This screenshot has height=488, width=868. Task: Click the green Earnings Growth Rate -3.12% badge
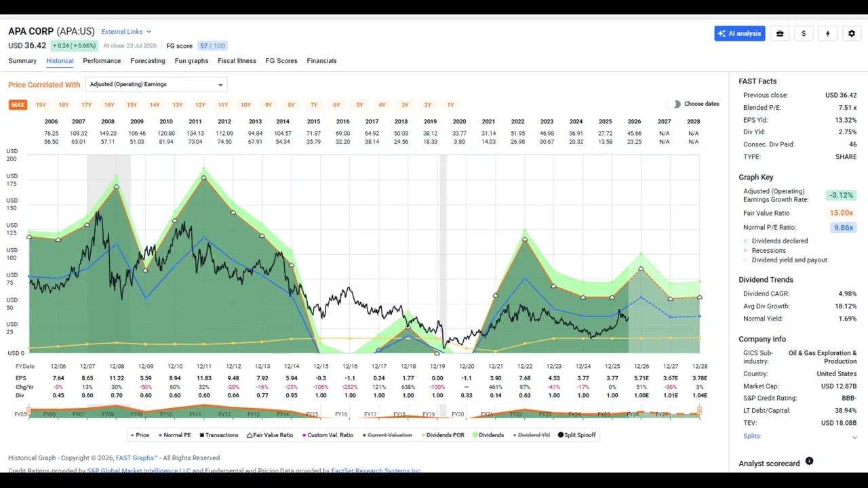click(x=841, y=195)
